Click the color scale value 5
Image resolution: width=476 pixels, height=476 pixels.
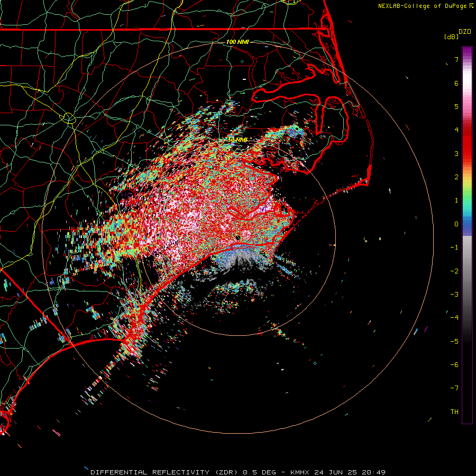tap(456, 106)
